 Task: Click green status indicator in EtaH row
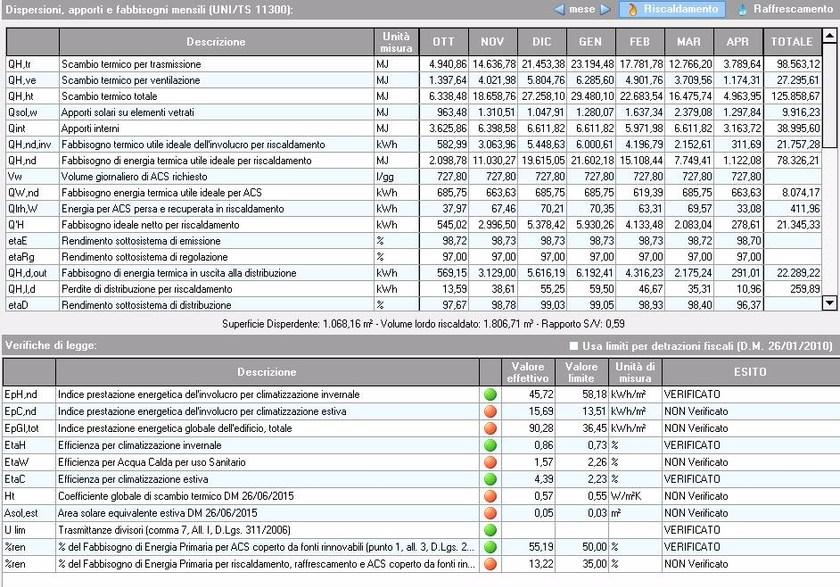tap(490, 445)
